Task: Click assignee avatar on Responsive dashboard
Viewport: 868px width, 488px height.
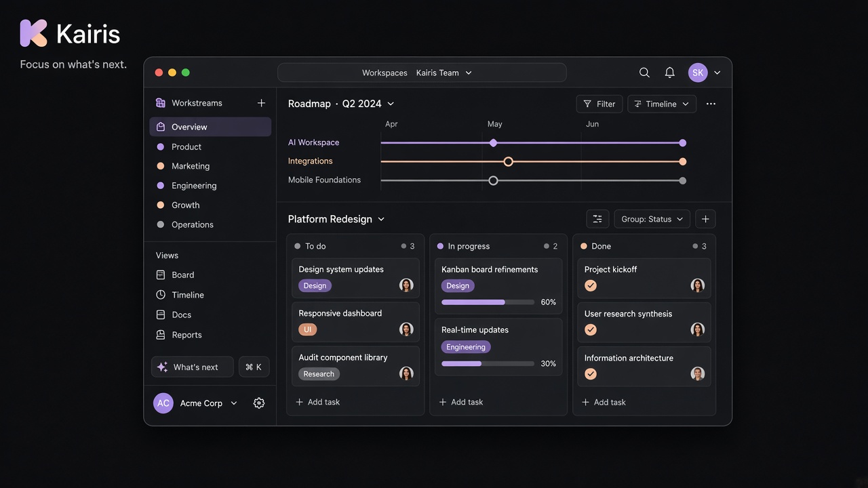Action: [x=406, y=329]
